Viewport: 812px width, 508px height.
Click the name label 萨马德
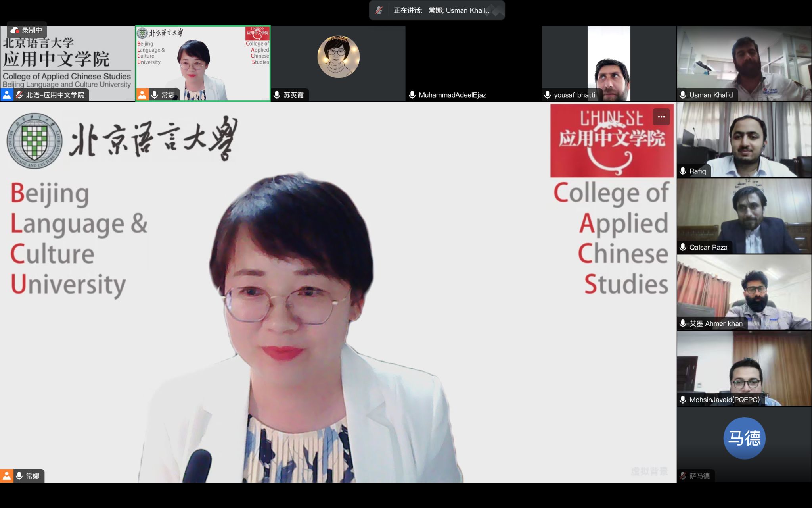(x=700, y=475)
